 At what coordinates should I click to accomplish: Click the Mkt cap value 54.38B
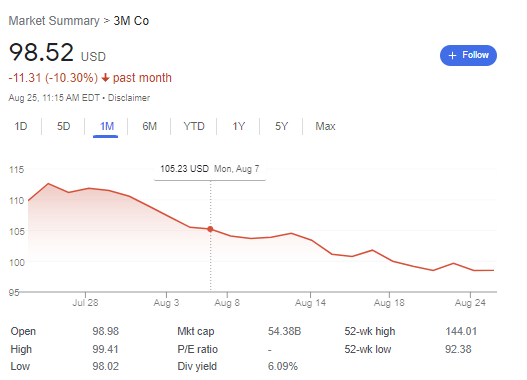tap(284, 331)
